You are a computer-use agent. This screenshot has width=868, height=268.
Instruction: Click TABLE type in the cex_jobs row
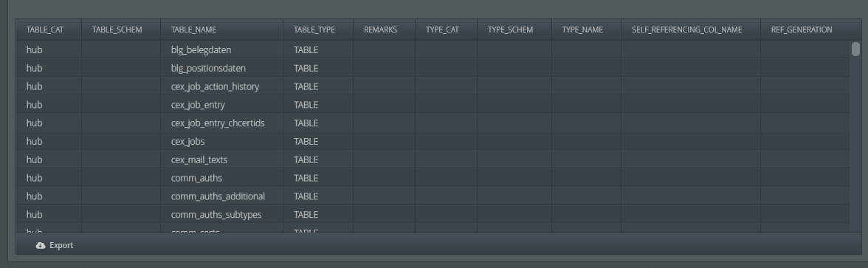(306, 141)
